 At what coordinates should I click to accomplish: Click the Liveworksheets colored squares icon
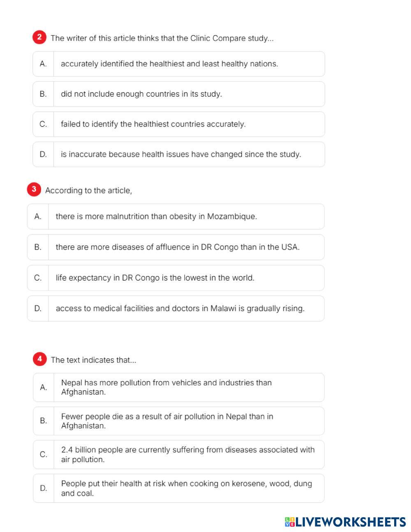[x=290, y=522]
